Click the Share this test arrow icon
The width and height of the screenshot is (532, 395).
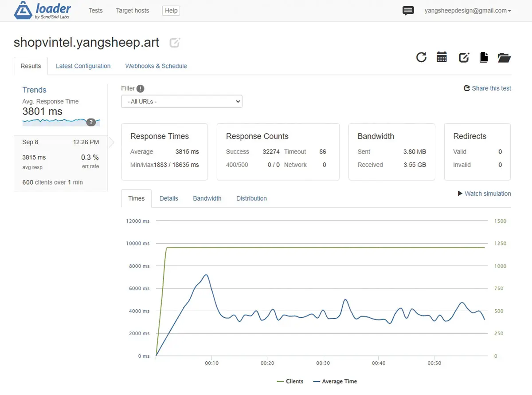click(467, 88)
